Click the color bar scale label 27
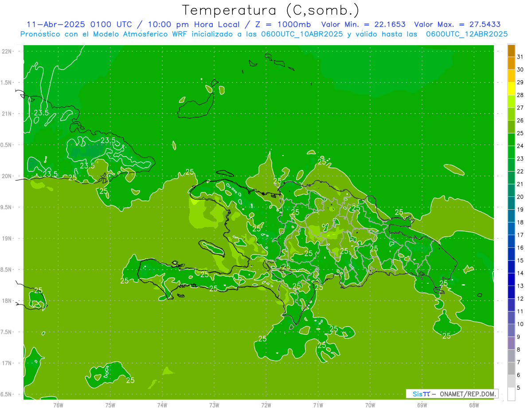The height and width of the screenshot is (411, 532). [x=520, y=108]
